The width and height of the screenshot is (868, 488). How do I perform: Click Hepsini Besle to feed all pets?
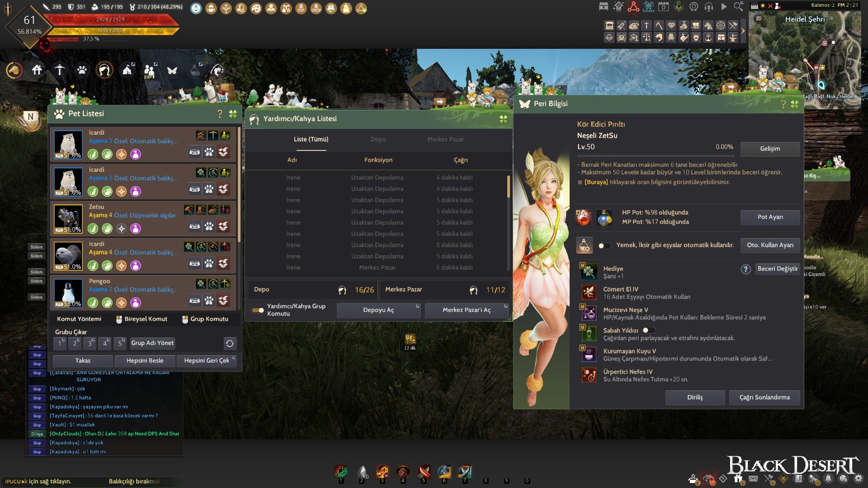tap(145, 361)
